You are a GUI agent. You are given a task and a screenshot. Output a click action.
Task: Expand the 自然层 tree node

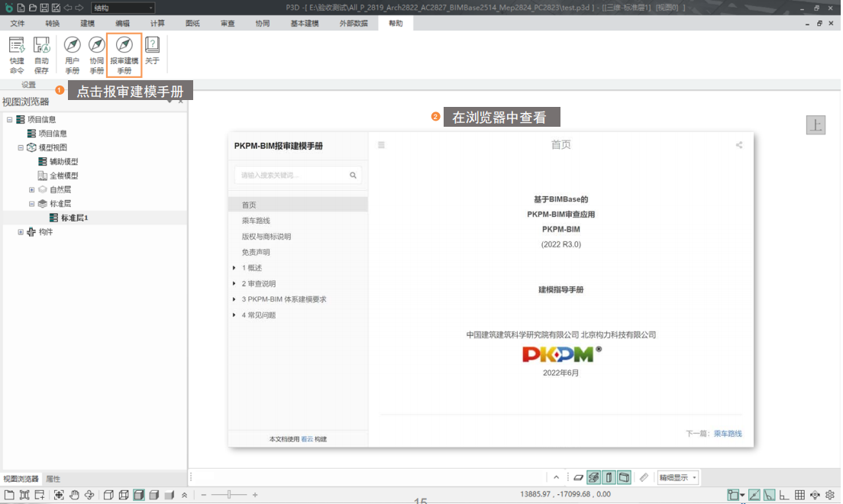click(32, 189)
